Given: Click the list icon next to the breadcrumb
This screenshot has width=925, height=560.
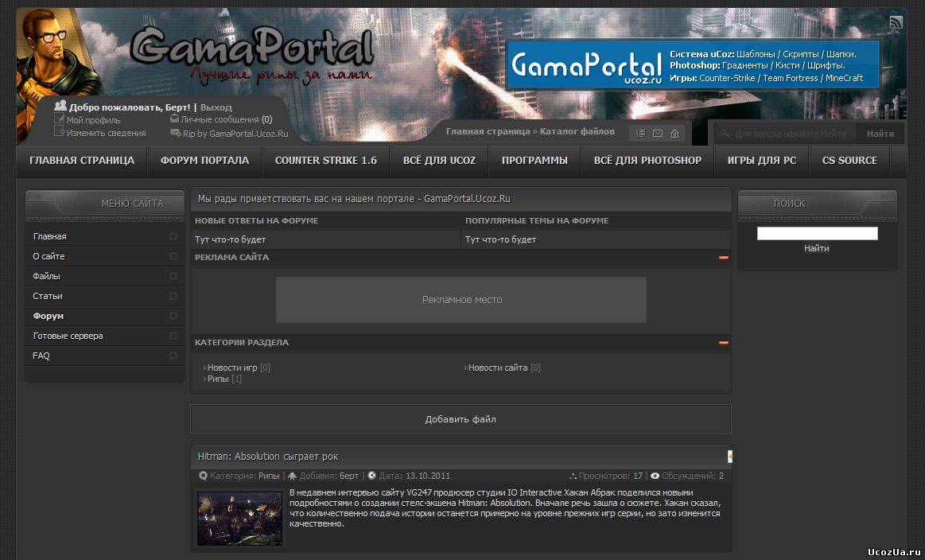Looking at the screenshot, I should click(x=640, y=134).
